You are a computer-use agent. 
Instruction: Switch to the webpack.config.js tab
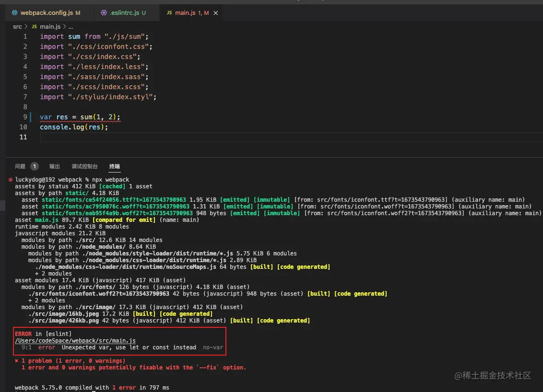click(47, 13)
